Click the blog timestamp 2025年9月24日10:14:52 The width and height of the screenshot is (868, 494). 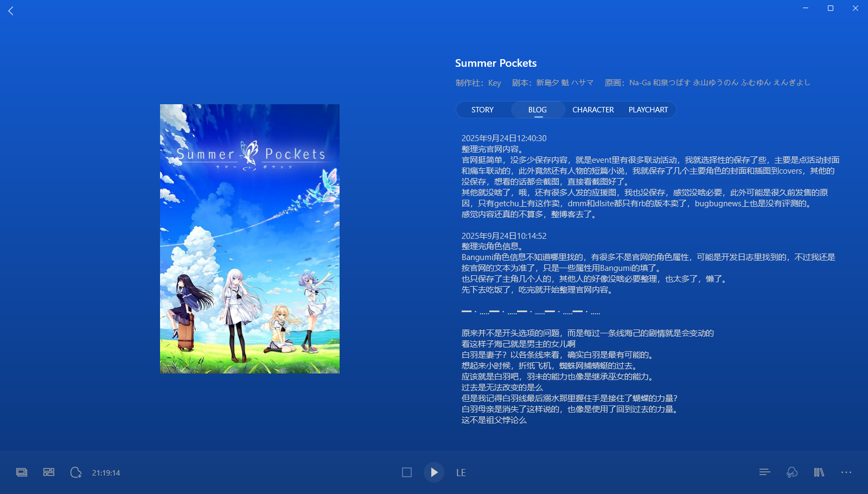click(x=504, y=236)
